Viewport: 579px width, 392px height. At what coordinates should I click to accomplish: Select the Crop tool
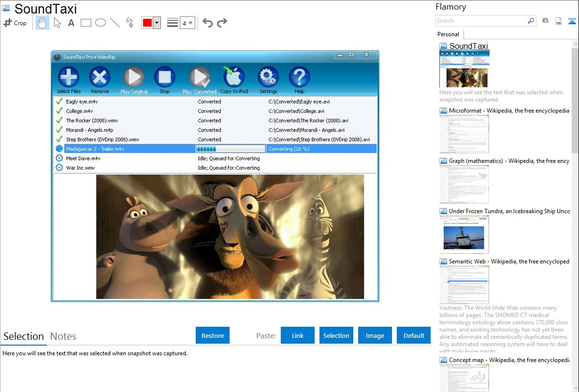pyautogui.click(x=15, y=23)
